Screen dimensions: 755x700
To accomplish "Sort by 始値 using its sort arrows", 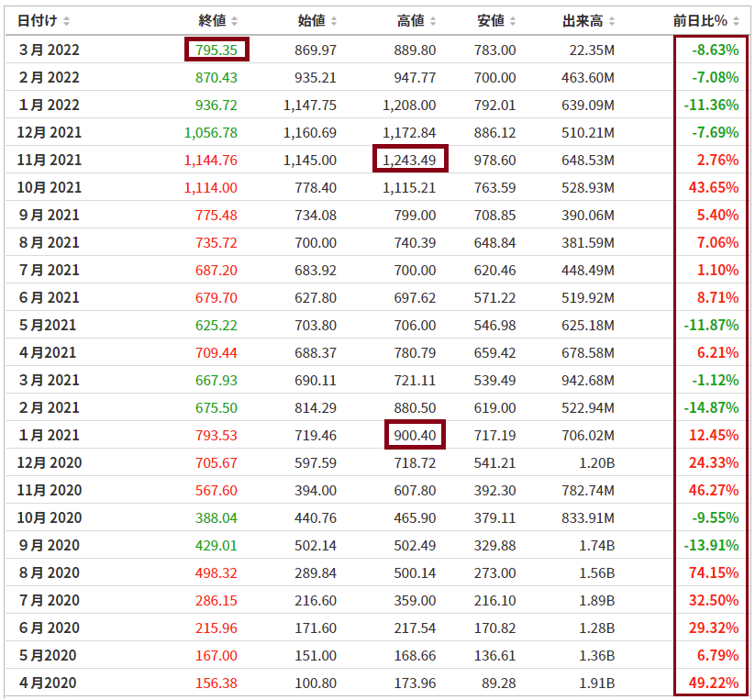I will (334, 21).
